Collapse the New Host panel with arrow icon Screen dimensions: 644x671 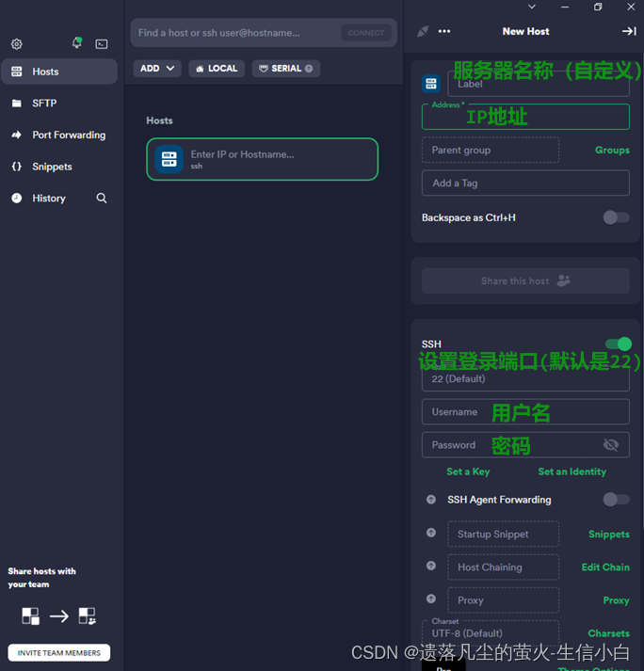(x=629, y=31)
